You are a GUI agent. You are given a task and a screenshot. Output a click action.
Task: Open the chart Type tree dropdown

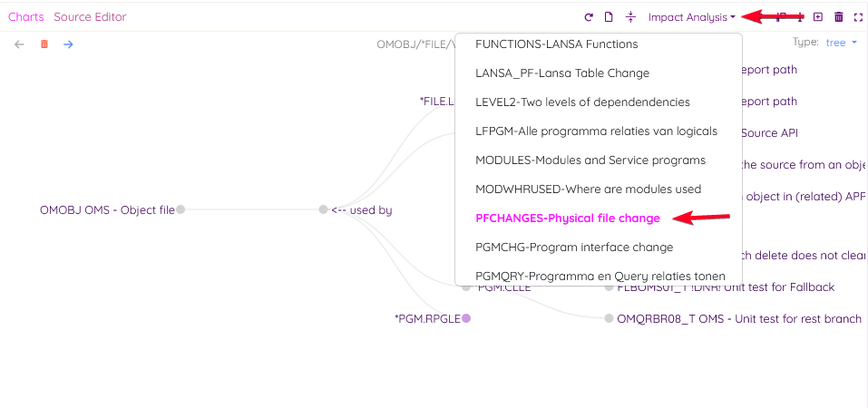coord(841,43)
